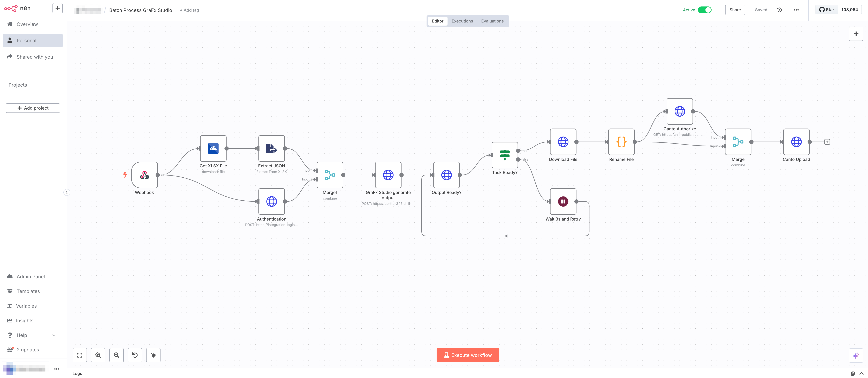Toggle the Active workflow switch
Viewport: 868px width, 378px height.
pyautogui.click(x=705, y=10)
